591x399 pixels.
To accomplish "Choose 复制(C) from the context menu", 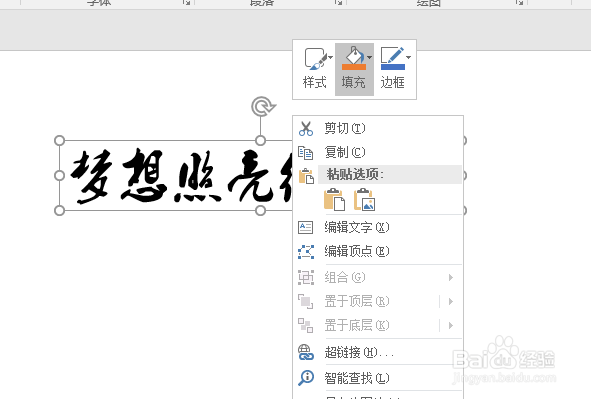I will click(378, 152).
